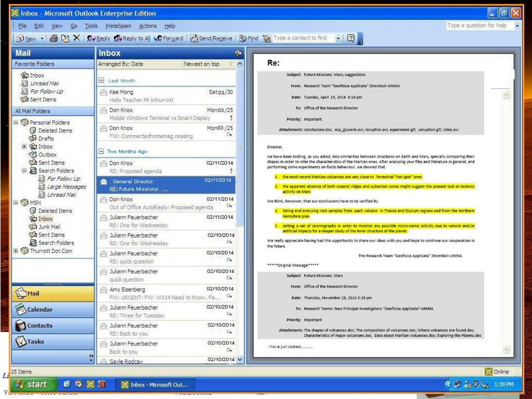Collapse the Personal Folders tree
The width and height of the screenshot is (532, 399).
16,122
